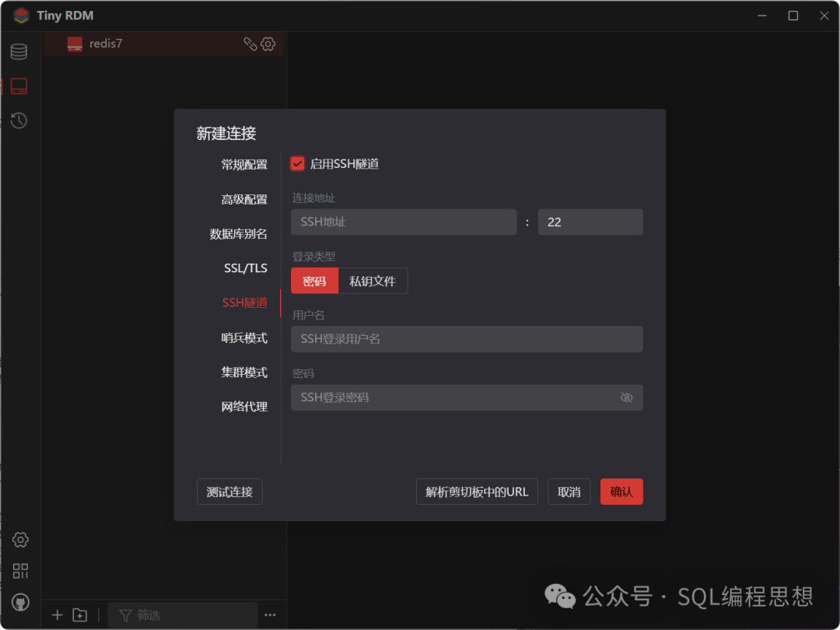Viewport: 840px width, 630px height.
Task: Switch to the SSL/TLS tab
Action: pyautogui.click(x=245, y=268)
